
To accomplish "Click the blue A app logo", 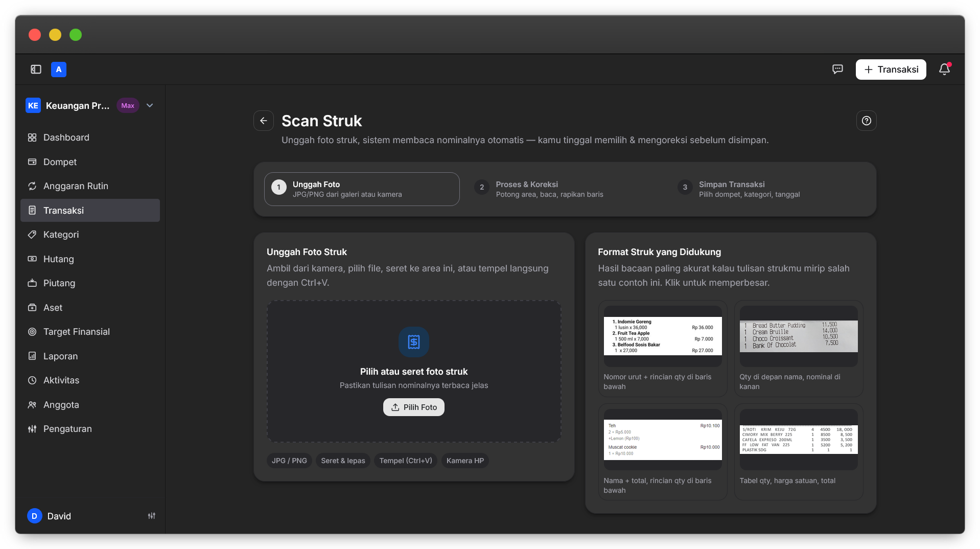I will click(x=59, y=70).
